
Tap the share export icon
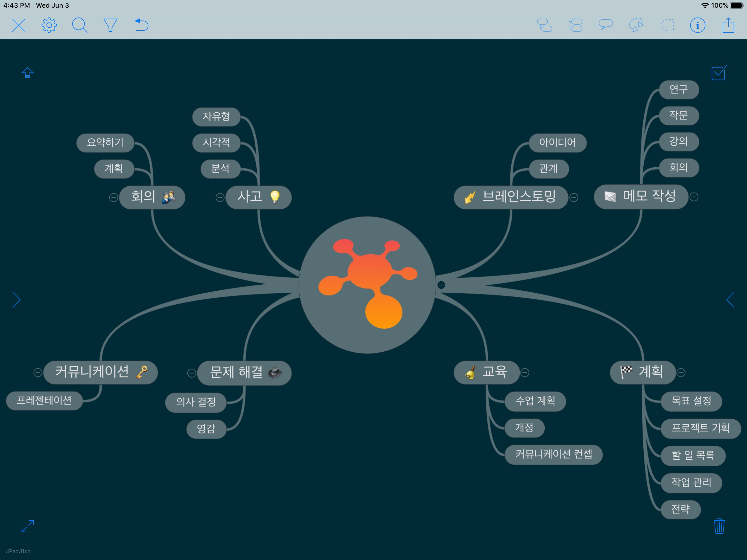[728, 25]
